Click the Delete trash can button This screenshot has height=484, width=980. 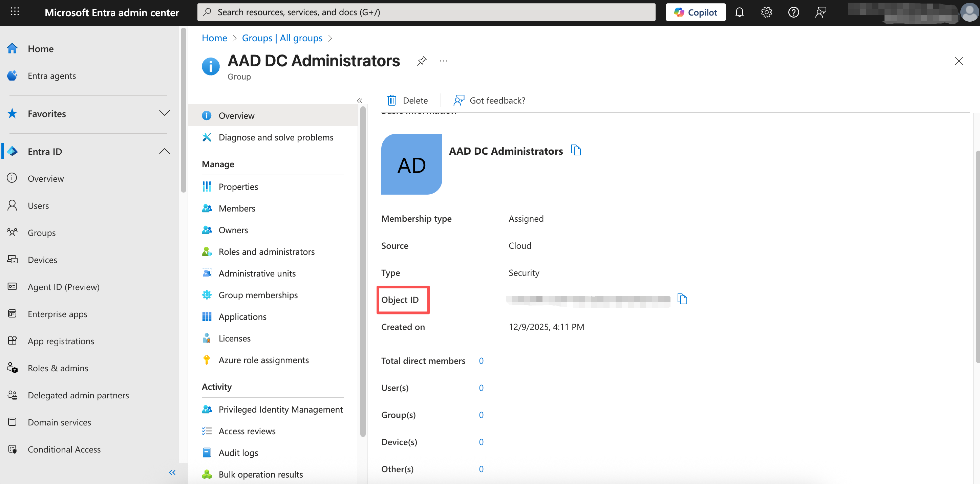[407, 101]
